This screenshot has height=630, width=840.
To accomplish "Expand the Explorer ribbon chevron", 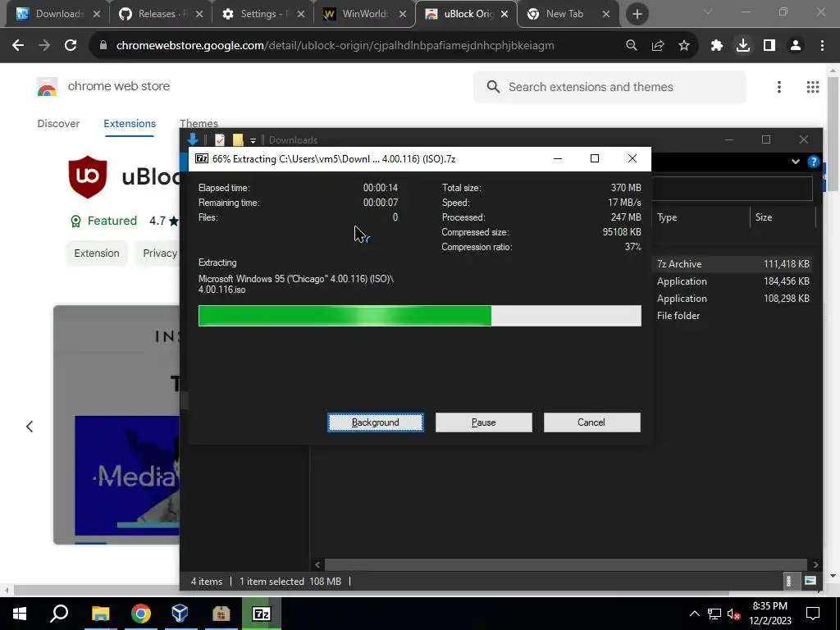I will 796,162.
